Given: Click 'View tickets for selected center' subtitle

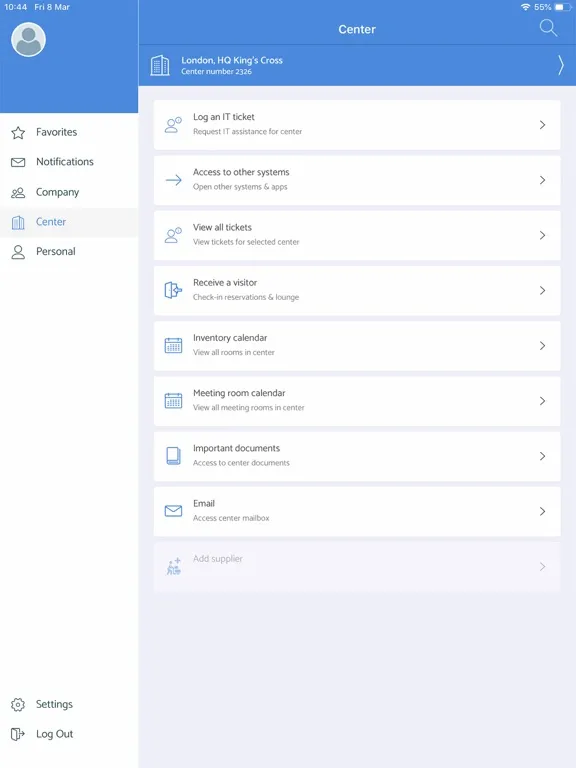Looking at the screenshot, I should 246,242.
